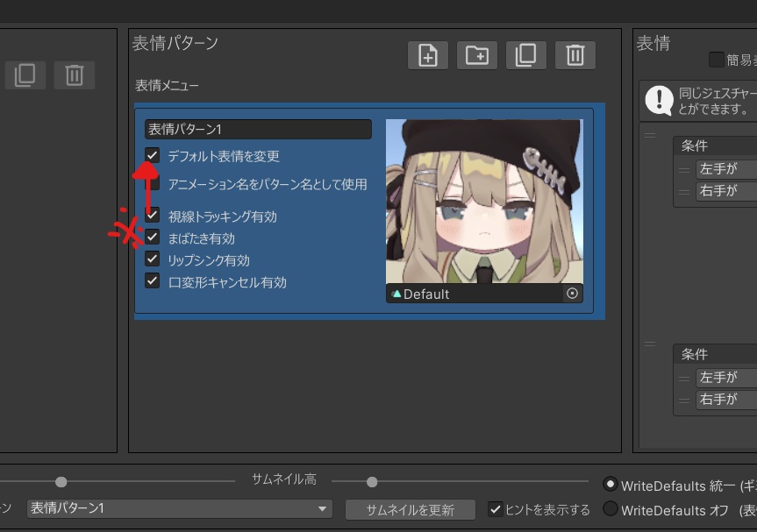Select the WriteDefaults オフ radio button
The width and height of the screenshot is (757, 532).
(x=611, y=508)
